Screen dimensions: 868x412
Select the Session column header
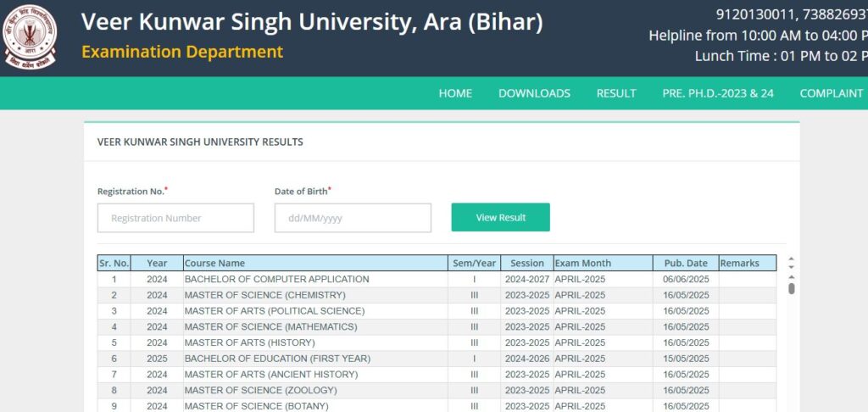pos(527,263)
